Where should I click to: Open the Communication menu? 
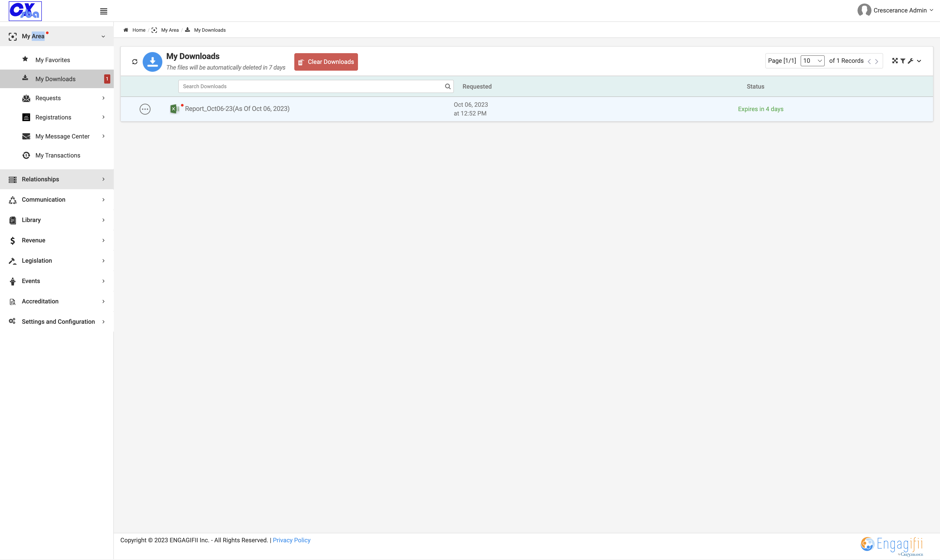pyautogui.click(x=57, y=200)
